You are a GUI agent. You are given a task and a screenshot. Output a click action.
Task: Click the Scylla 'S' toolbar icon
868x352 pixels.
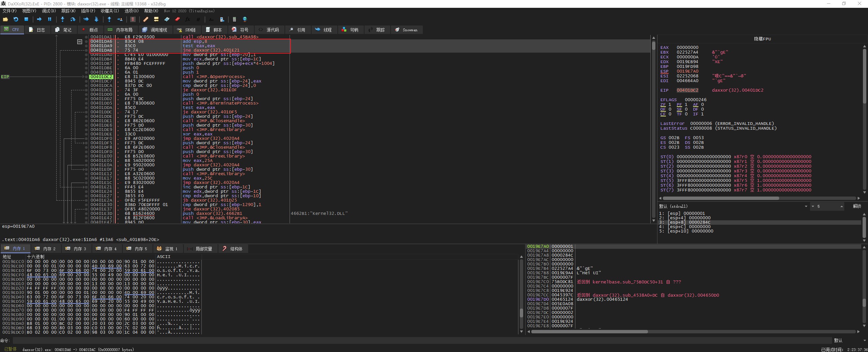[x=133, y=19]
